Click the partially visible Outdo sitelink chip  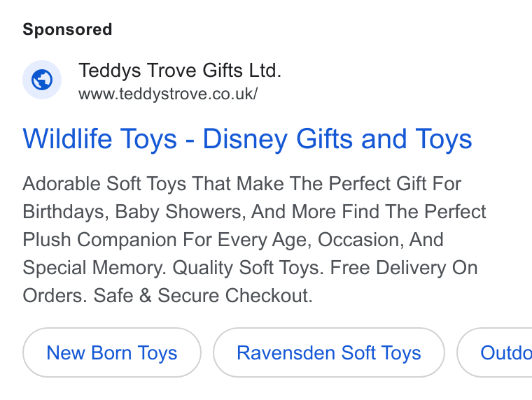tap(495, 352)
